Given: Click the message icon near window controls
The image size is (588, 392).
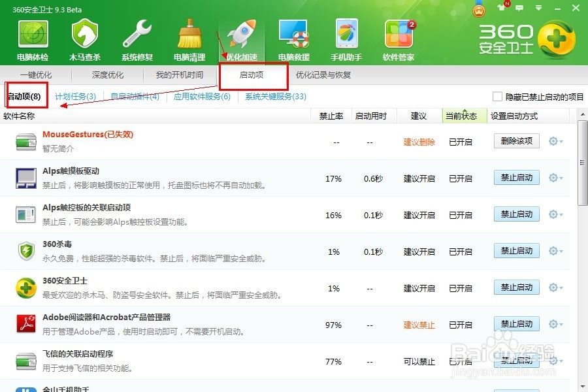Looking at the screenshot, I should [518, 7].
